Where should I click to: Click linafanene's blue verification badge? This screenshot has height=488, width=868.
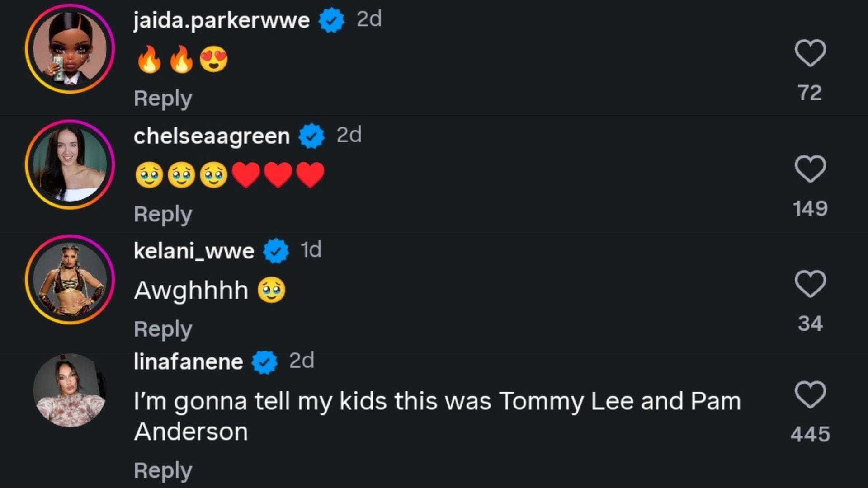264,361
